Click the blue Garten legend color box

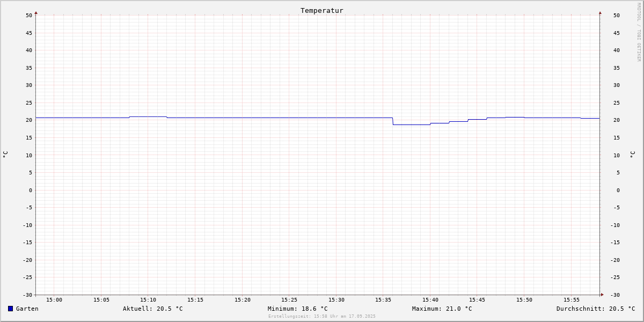click(x=10, y=309)
